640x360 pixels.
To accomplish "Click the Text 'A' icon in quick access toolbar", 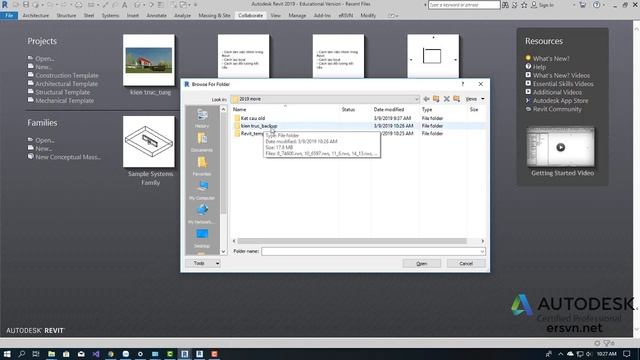I will tap(124, 5).
